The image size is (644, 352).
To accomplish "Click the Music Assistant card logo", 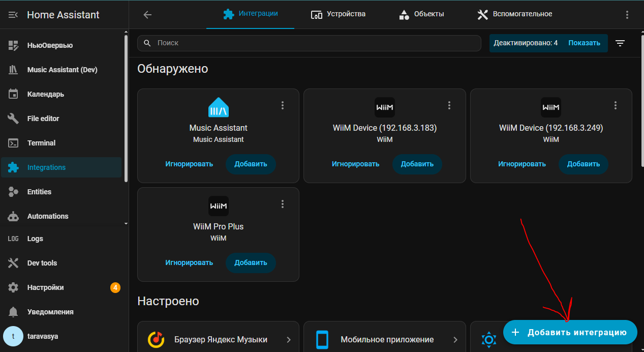I will tap(219, 107).
